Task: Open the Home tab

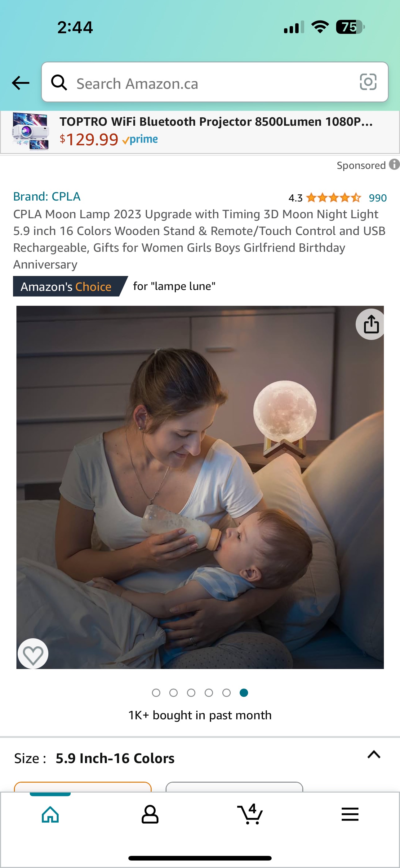Action: point(50,815)
